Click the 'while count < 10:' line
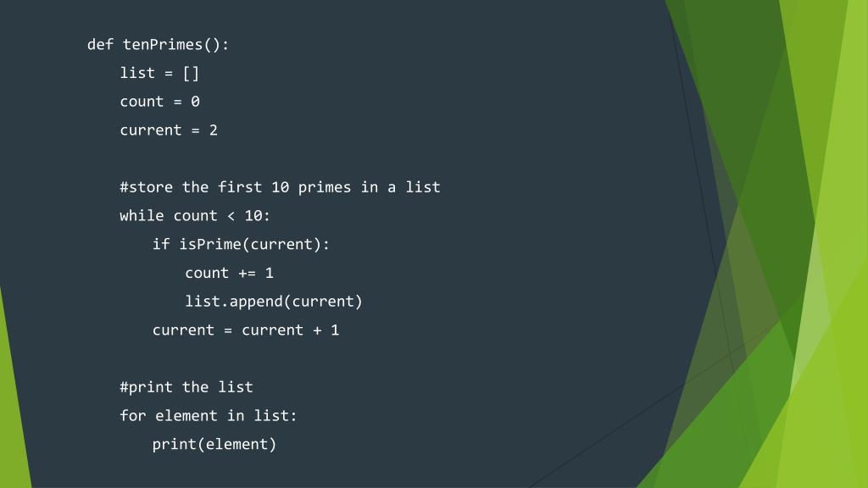Screen dimensions: 868x488 click(195, 216)
